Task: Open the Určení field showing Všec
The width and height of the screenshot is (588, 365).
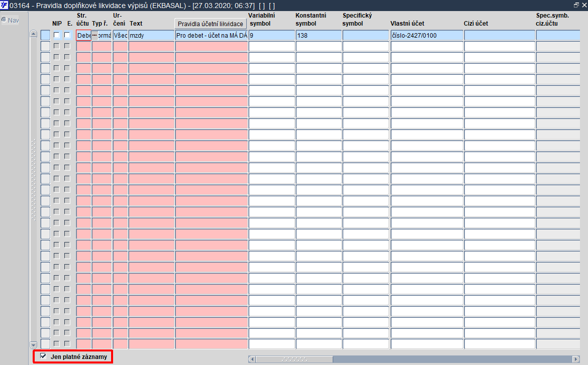Action: [121, 35]
